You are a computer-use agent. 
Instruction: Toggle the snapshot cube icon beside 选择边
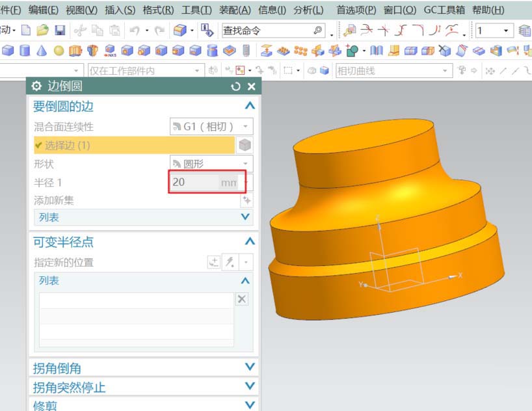point(245,144)
